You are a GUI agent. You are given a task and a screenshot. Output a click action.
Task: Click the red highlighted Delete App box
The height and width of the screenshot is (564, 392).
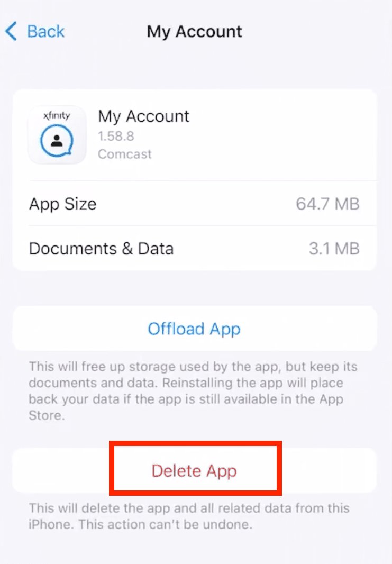click(x=195, y=468)
